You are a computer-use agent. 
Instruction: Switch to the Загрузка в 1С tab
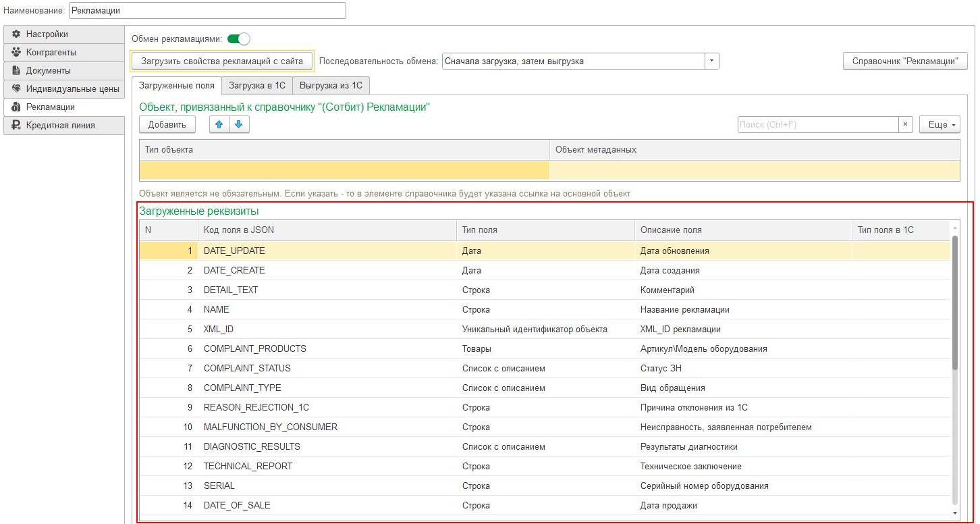257,86
